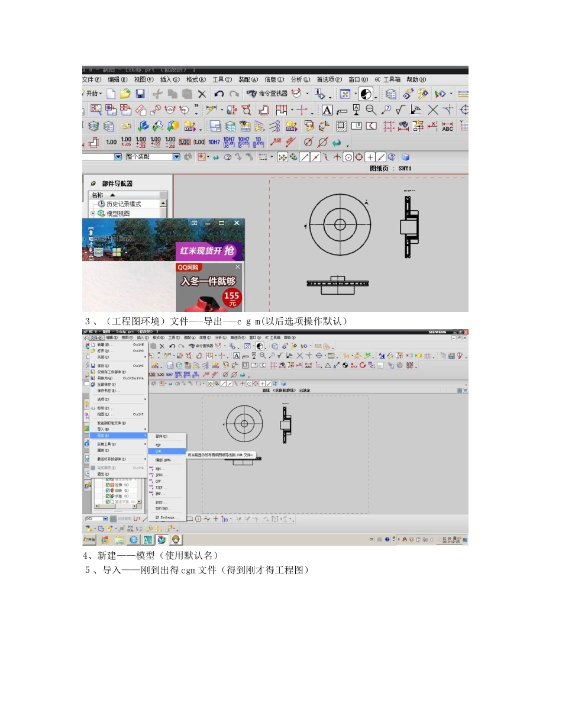Close the QQ网购 ad popup
The height and width of the screenshot is (728, 562).
tap(238, 268)
